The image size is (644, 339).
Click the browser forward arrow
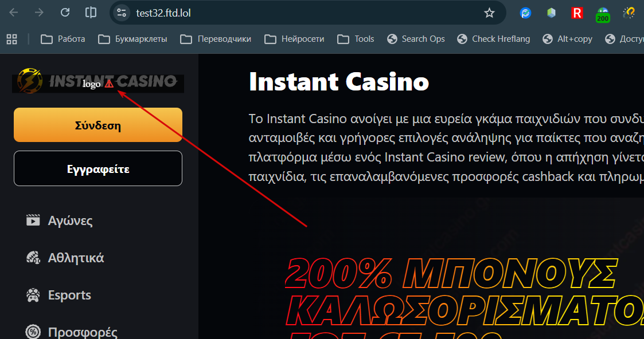click(x=39, y=13)
